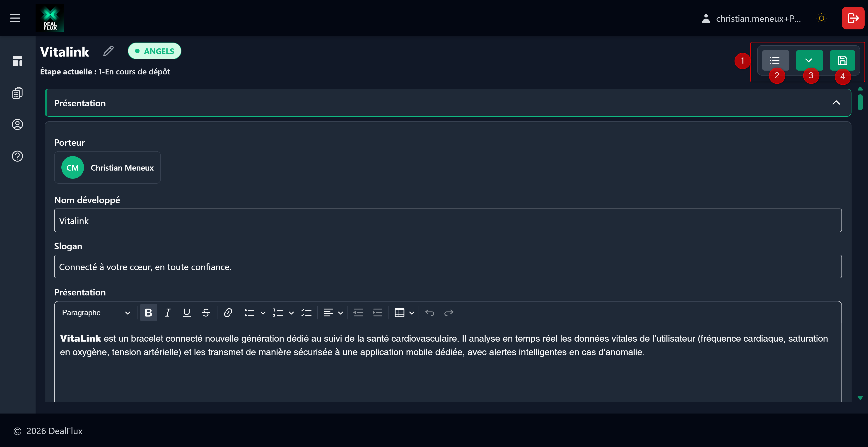Screen dimensions: 868x447
Task: Open the list view button in header
Action: 775,60
